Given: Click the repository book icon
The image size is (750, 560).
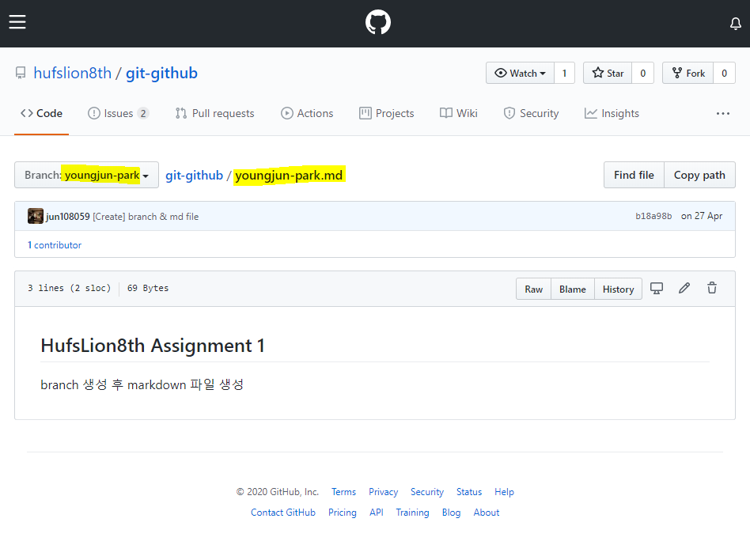Looking at the screenshot, I should (x=21, y=74).
